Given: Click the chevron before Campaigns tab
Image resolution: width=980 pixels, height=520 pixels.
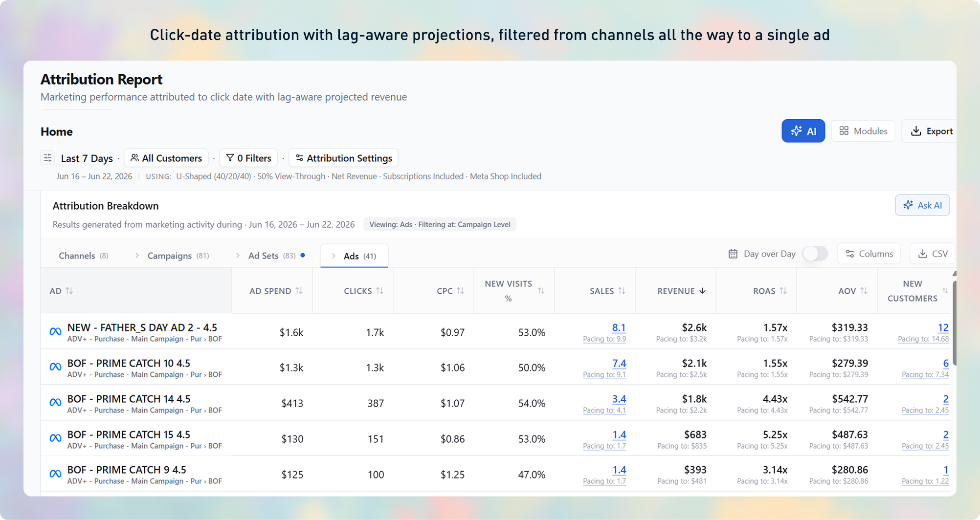Looking at the screenshot, I should pos(137,256).
